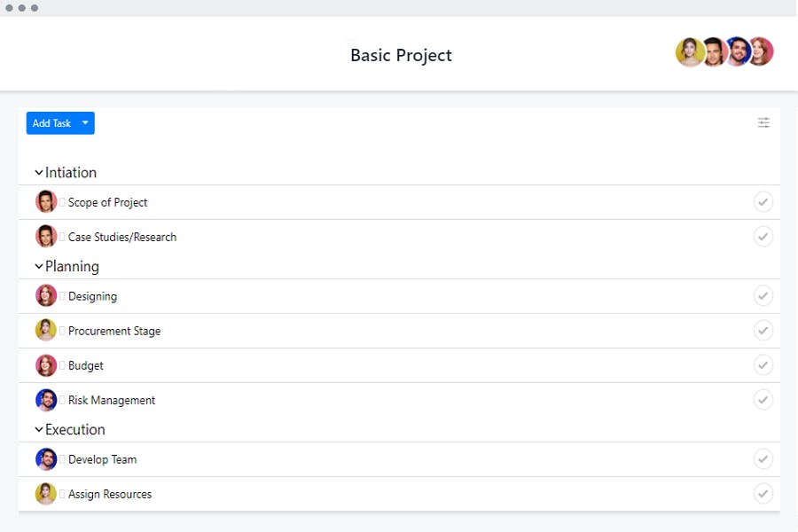The image size is (798, 532).
Task: Open the Procurement Stage task
Action: [113, 330]
